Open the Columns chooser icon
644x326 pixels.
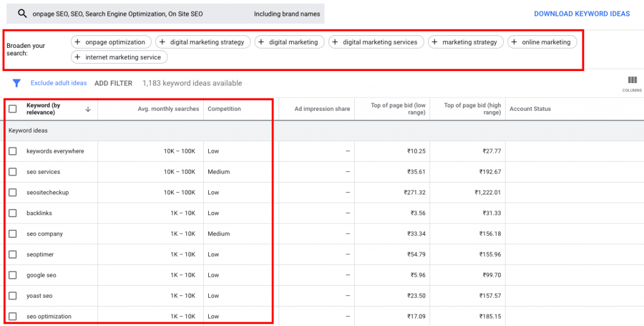(632, 83)
